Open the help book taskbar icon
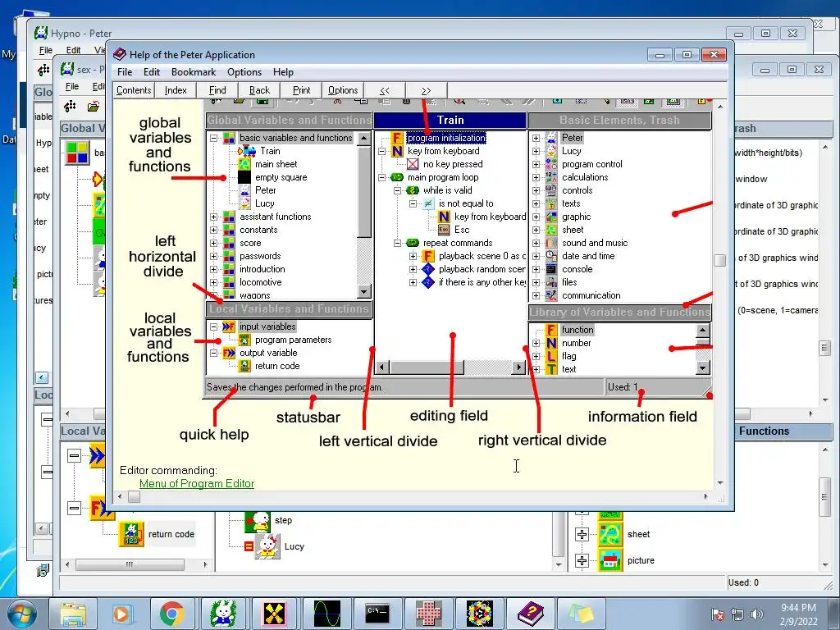This screenshot has height=630, width=840. [531, 614]
